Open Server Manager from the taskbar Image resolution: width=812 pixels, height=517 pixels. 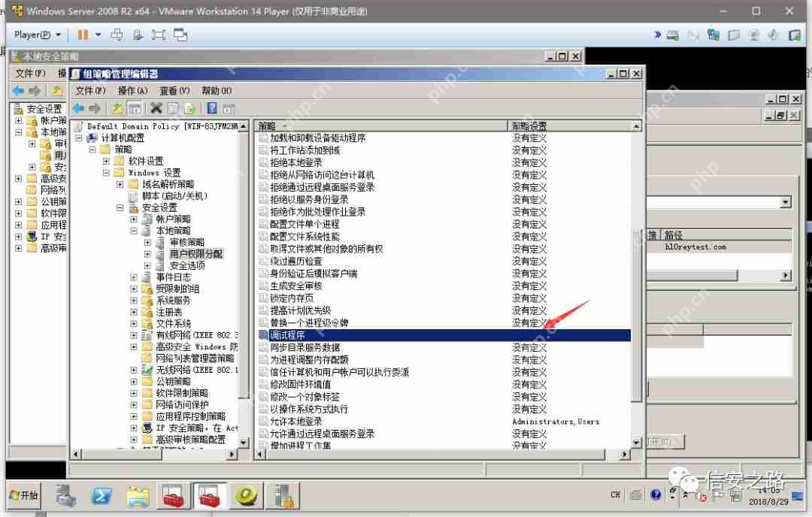[67, 496]
